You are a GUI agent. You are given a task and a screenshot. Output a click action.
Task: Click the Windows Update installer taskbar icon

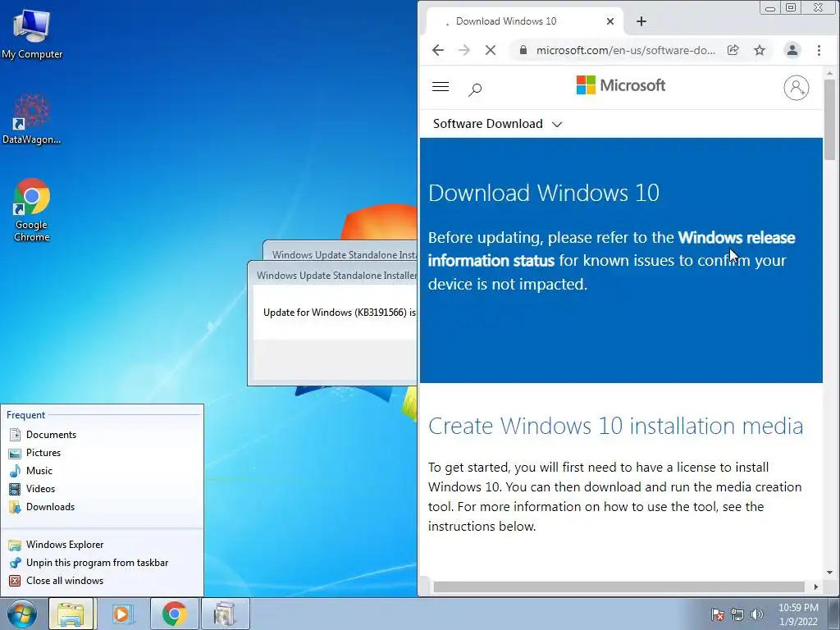(225, 614)
